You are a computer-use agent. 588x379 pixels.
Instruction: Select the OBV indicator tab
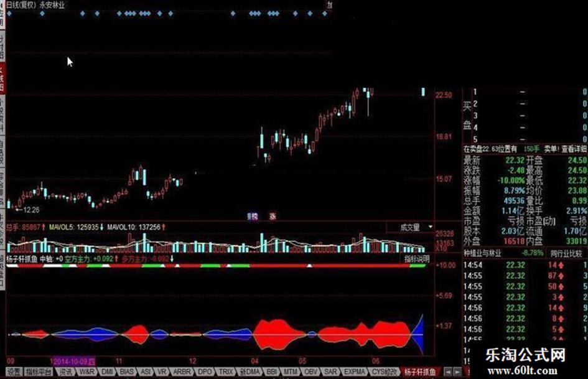310,372
